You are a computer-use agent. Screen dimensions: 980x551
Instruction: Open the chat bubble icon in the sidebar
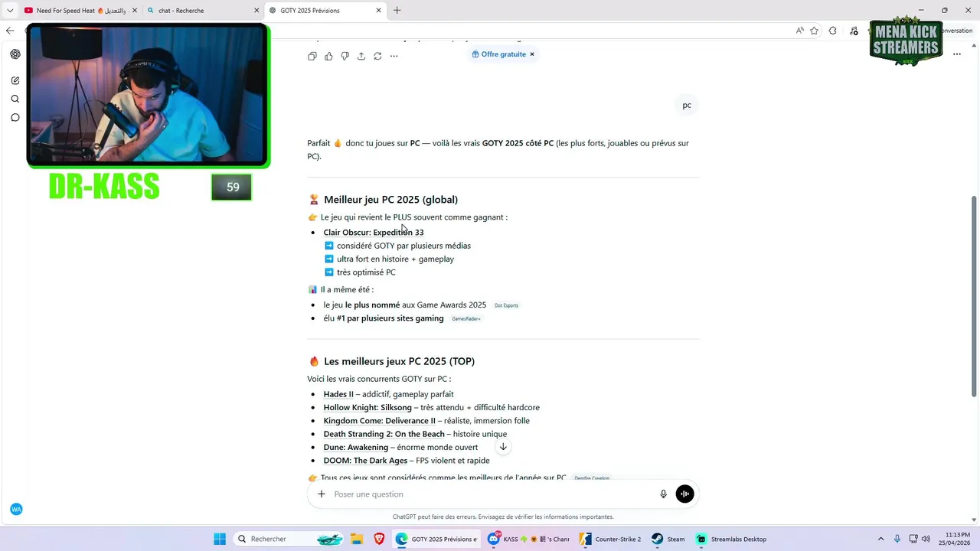point(15,117)
